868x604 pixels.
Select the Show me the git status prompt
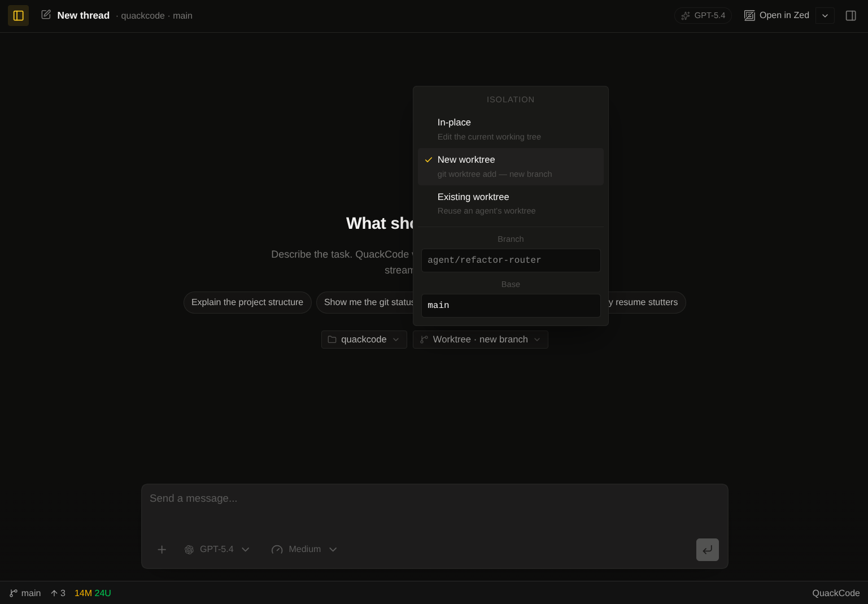point(368,302)
